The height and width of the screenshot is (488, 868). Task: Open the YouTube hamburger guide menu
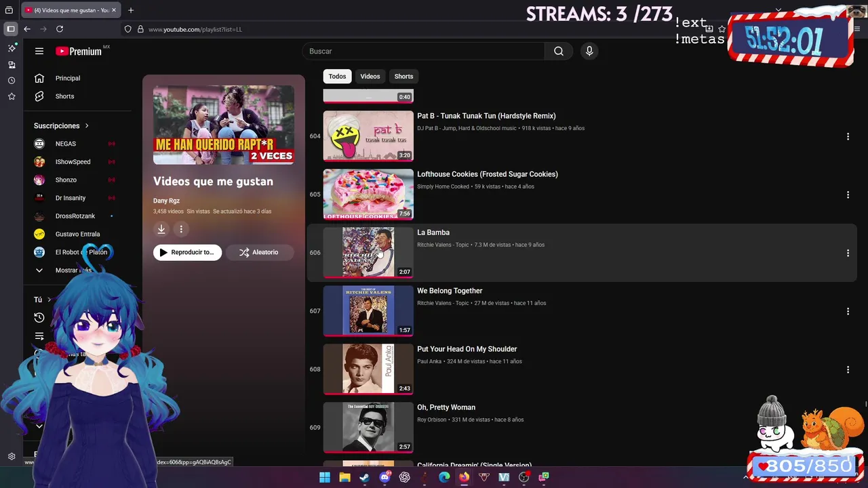click(39, 52)
